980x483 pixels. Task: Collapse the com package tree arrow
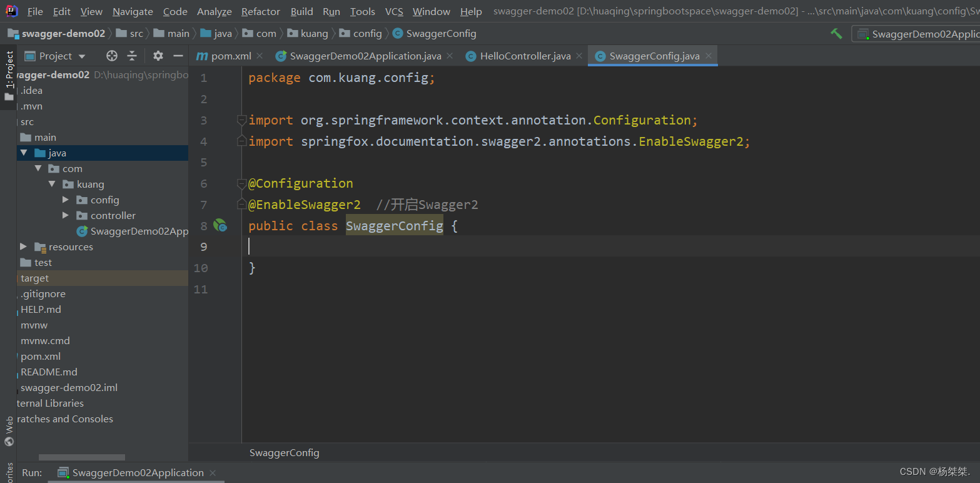[38, 168]
